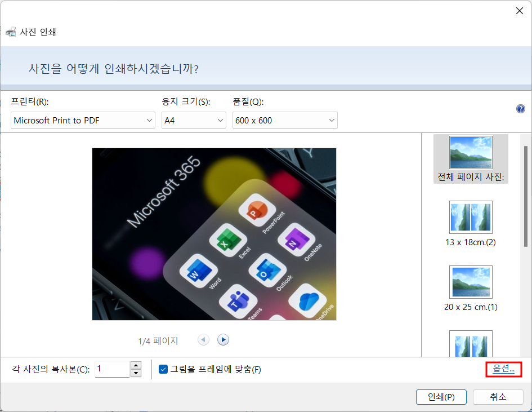Click the 사진을 어떻게 인쇄하시겠습니까? heading
Viewport: 532px width, 412px height.
click(x=114, y=69)
